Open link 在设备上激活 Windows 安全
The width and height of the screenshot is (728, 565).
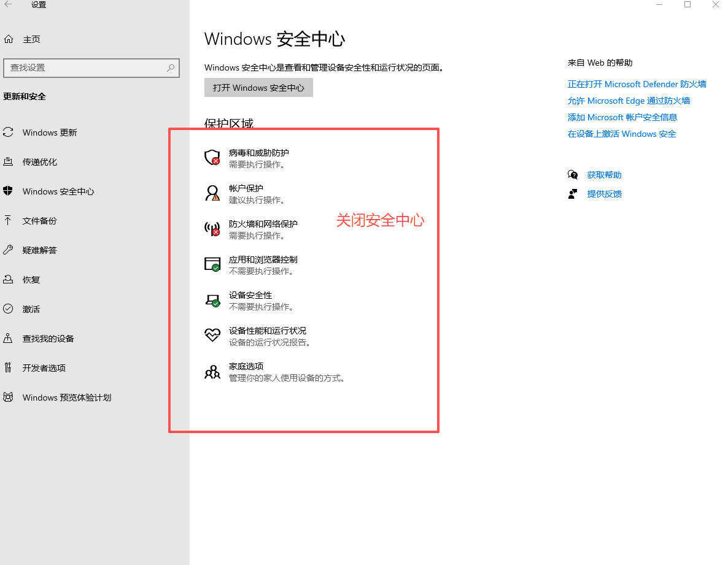(x=622, y=134)
